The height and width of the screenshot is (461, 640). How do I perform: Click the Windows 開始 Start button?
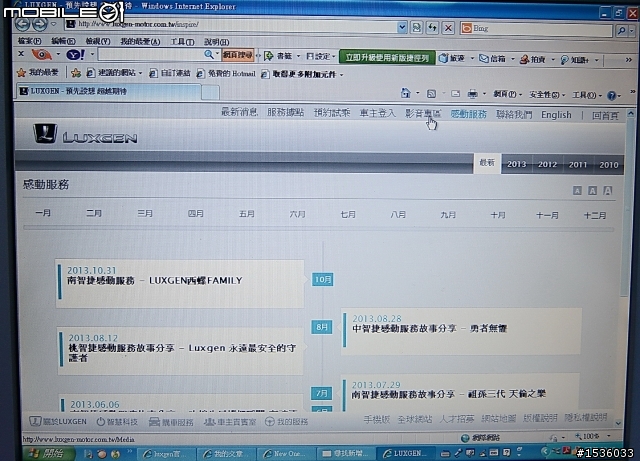49,453
